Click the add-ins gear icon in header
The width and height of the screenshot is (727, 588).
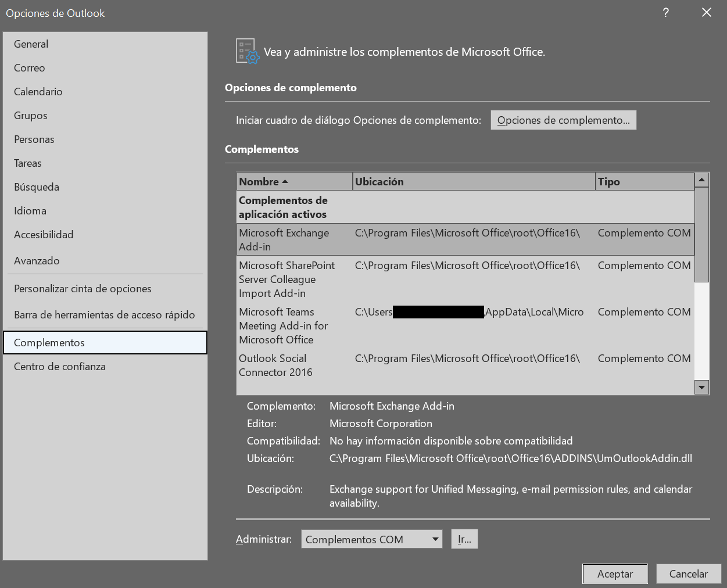click(248, 51)
